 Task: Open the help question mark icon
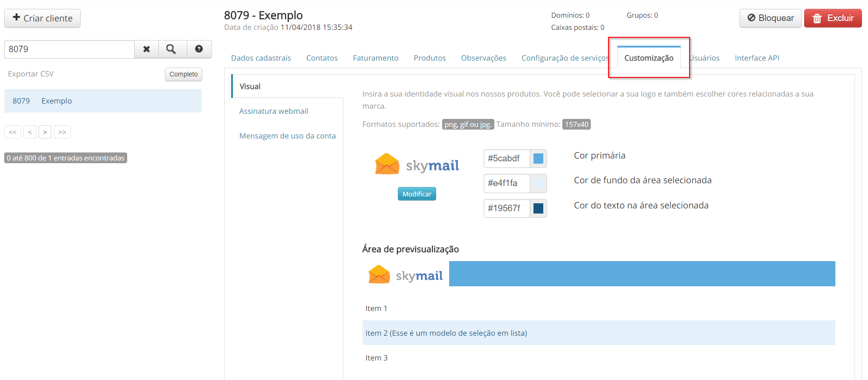(x=199, y=49)
